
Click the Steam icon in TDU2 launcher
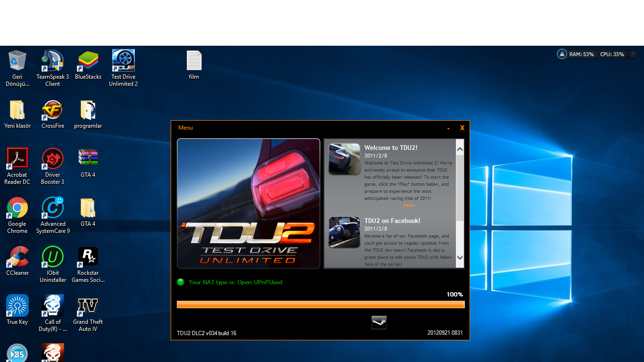point(379,322)
